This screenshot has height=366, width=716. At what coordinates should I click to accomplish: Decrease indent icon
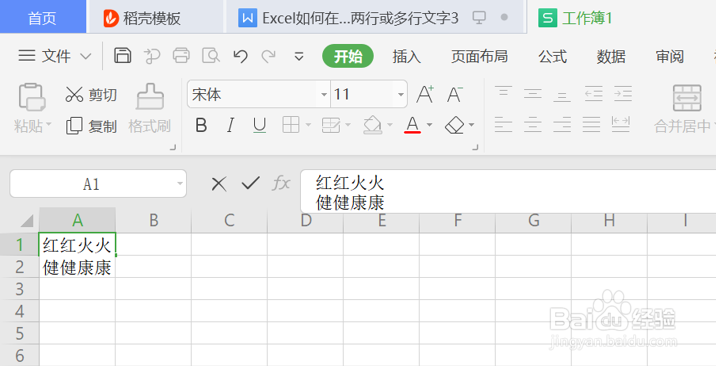point(594,94)
